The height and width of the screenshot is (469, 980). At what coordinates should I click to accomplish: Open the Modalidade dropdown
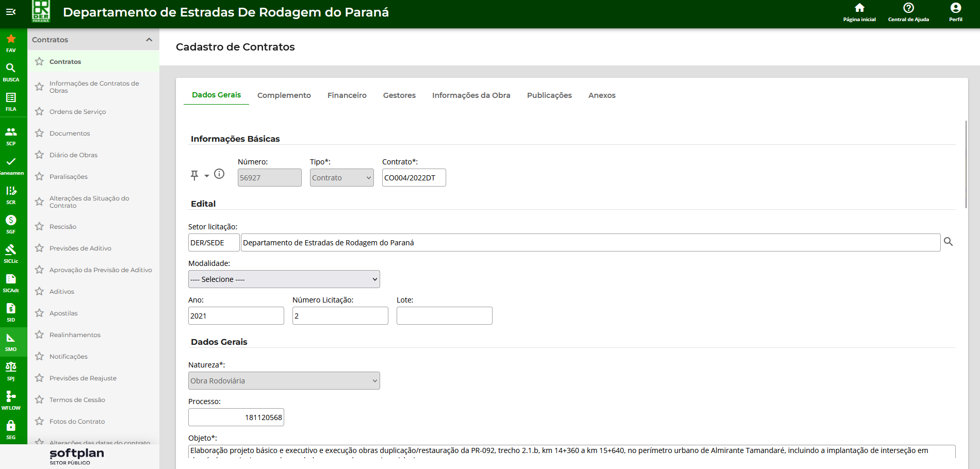point(284,279)
